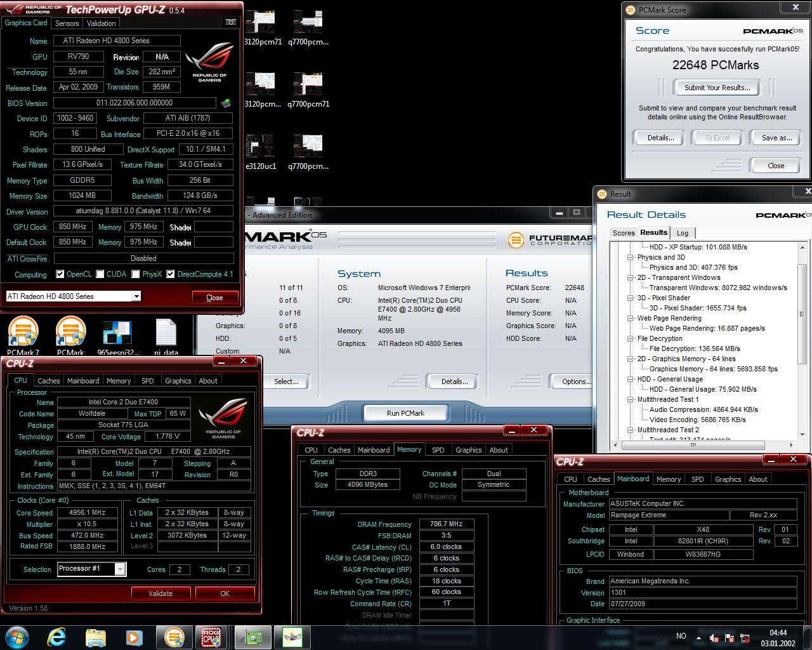Toggle the OpenCL checkbox in GPU-Z
The width and height of the screenshot is (812, 650).
60,274
